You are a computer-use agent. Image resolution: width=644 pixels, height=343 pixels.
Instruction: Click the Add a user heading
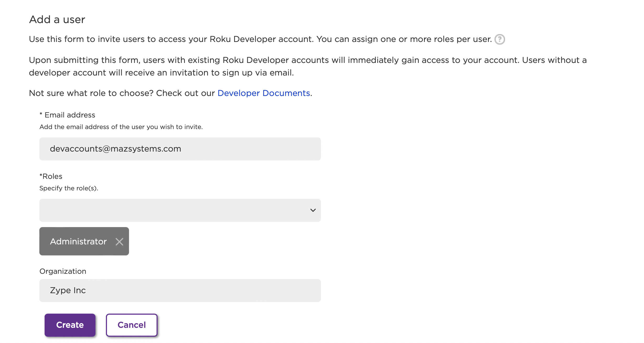(x=57, y=19)
